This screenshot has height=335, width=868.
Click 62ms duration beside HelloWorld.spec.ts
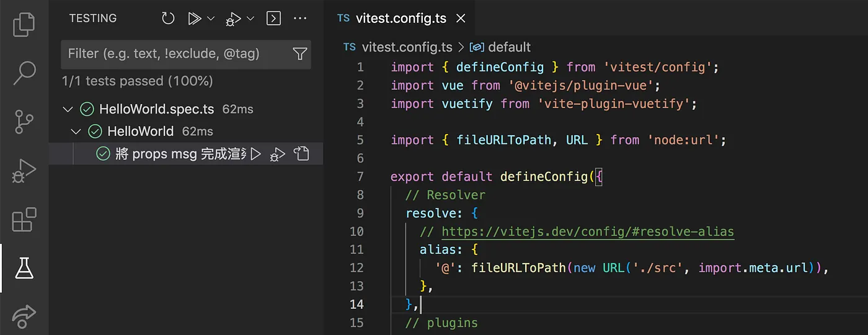(238, 110)
